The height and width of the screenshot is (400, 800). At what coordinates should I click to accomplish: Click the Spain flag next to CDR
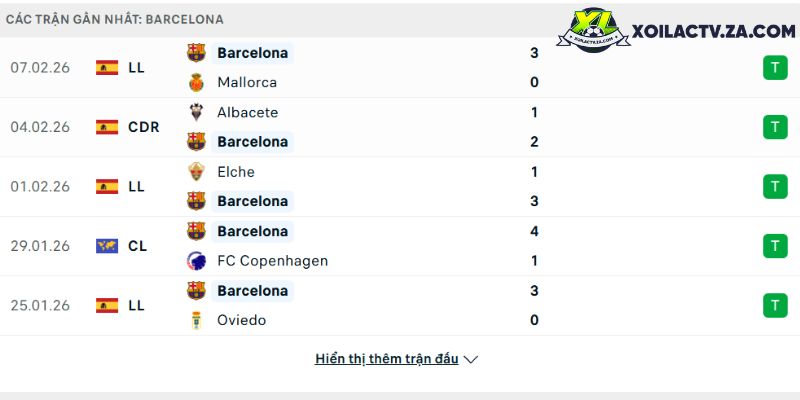click(x=107, y=127)
